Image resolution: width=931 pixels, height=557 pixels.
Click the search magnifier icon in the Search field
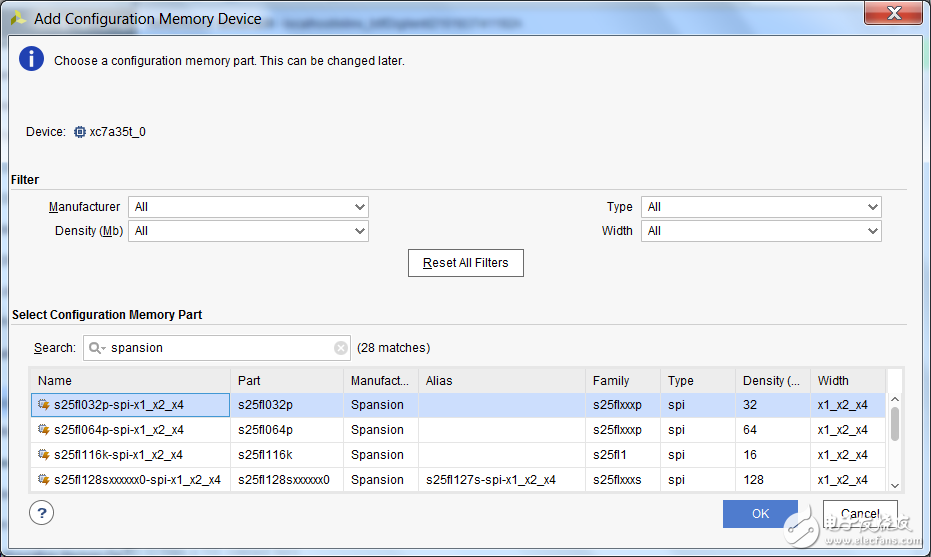coord(96,348)
